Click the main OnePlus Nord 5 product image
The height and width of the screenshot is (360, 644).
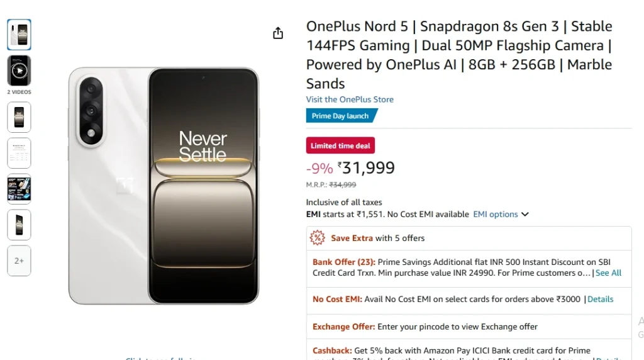tap(164, 186)
